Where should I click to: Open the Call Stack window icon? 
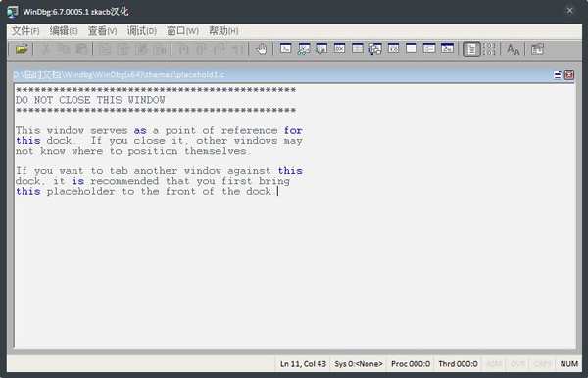coord(375,49)
